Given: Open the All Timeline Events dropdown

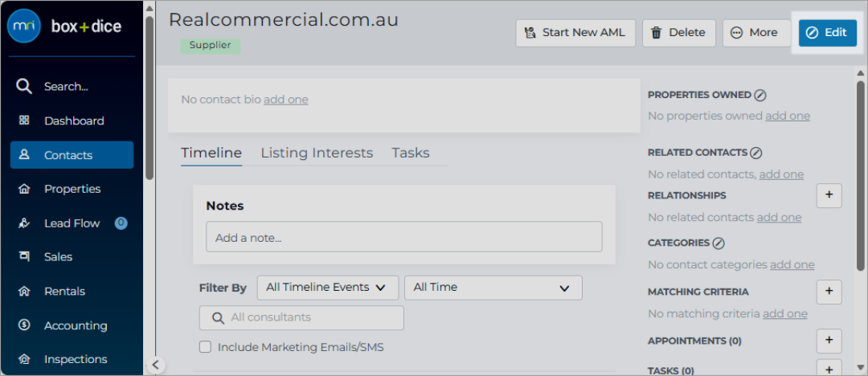Looking at the screenshot, I should click(x=328, y=288).
